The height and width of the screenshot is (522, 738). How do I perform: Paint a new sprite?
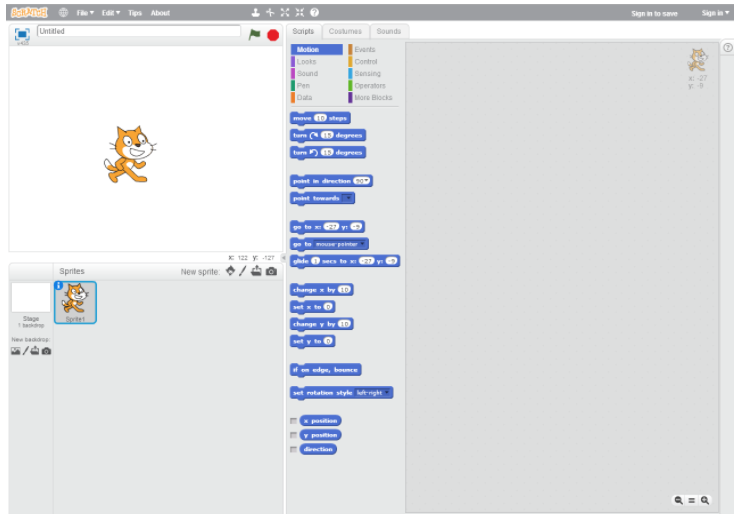pyautogui.click(x=242, y=271)
